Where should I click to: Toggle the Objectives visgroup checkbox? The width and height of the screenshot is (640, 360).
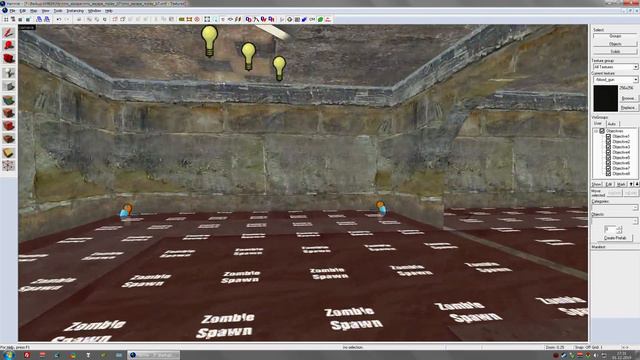tap(602, 131)
